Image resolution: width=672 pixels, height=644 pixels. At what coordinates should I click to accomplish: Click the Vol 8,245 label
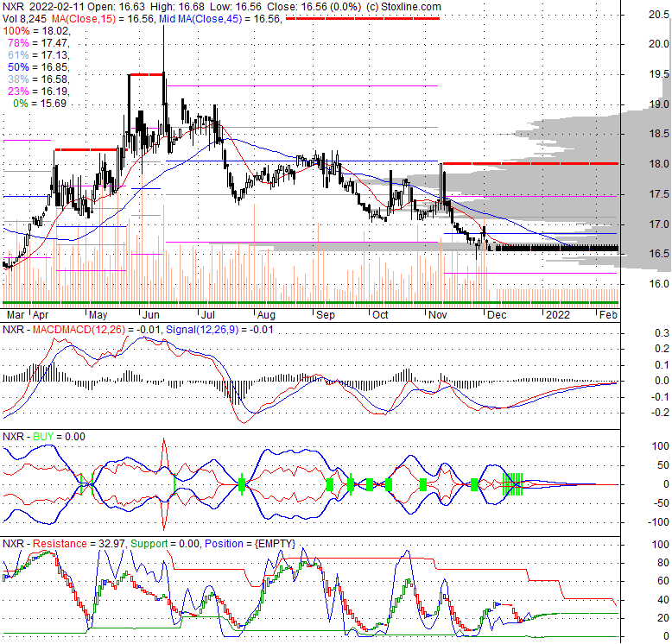[25, 19]
